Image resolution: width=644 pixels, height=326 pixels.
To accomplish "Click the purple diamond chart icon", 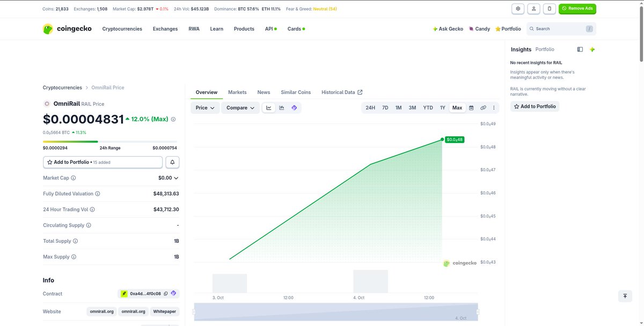I will click(294, 108).
